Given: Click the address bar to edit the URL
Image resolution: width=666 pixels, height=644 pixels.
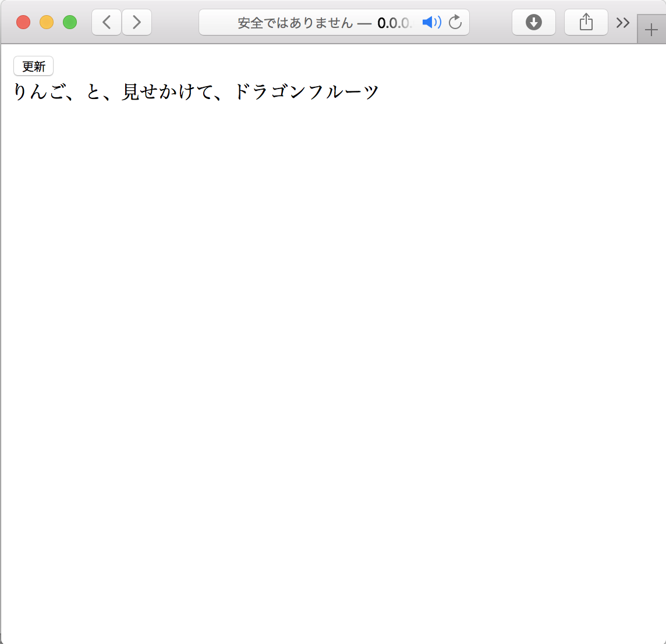Looking at the screenshot, I should pos(335,22).
